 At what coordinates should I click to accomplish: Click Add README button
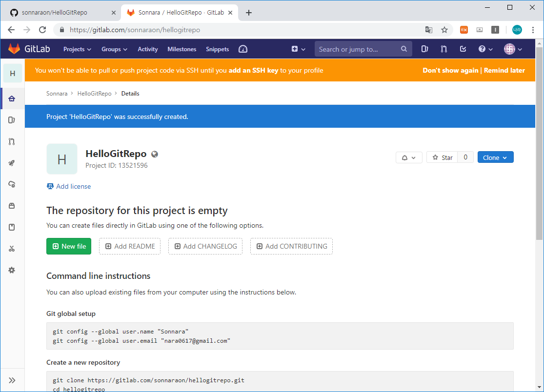coord(130,246)
